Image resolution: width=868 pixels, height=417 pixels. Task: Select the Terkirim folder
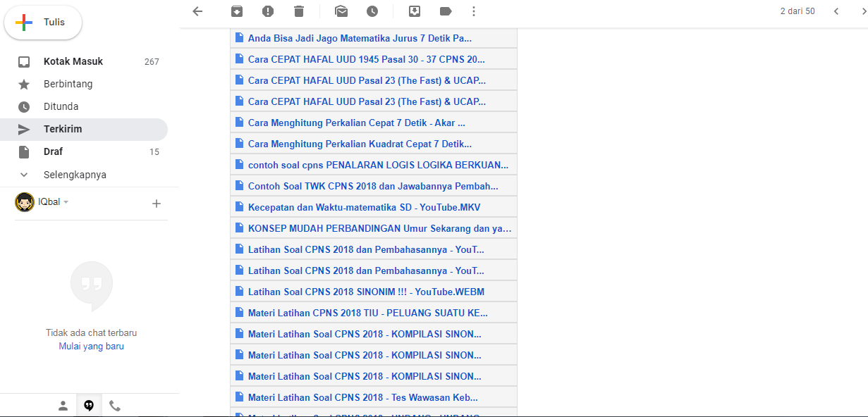pyautogui.click(x=84, y=130)
